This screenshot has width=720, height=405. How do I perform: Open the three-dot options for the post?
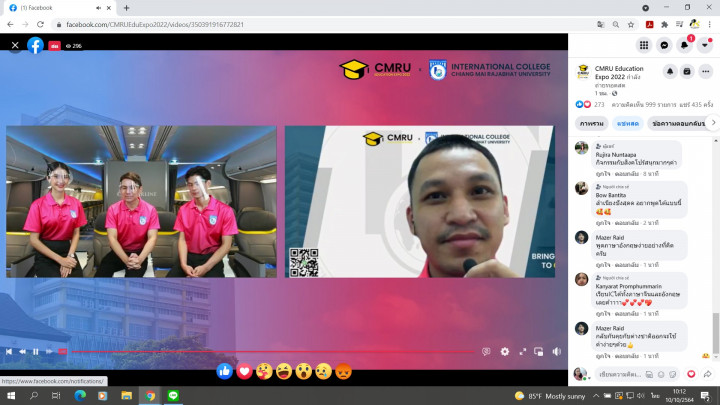706,72
